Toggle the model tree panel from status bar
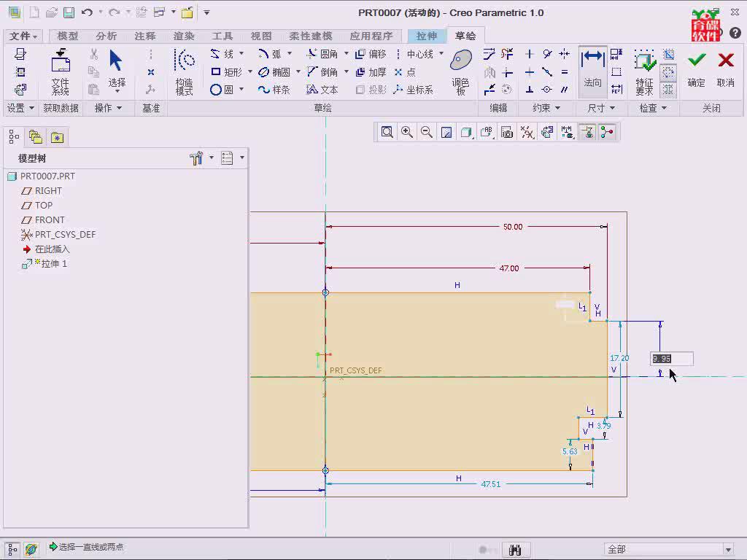Image resolution: width=747 pixels, height=560 pixels. 12,550
